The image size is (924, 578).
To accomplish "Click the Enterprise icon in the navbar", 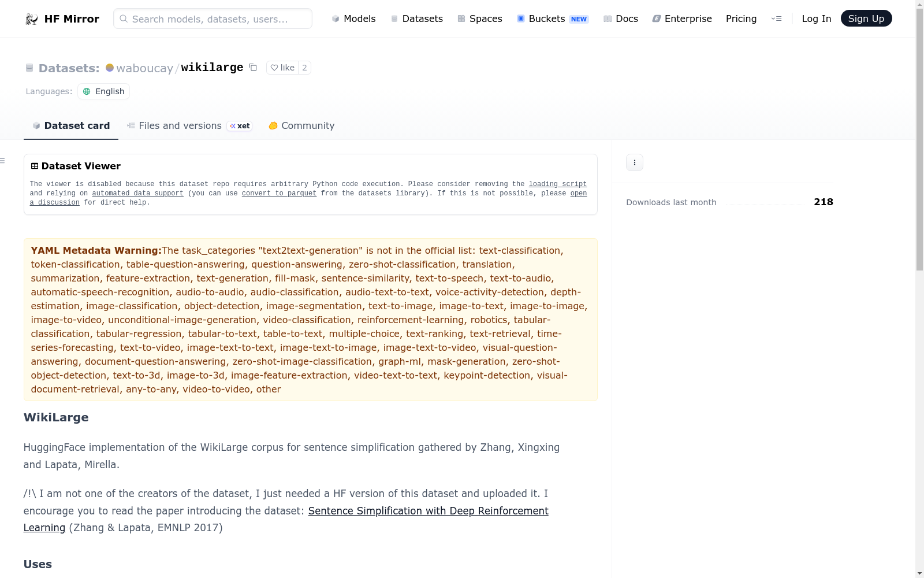I will pyautogui.click(x=657, y=19).
